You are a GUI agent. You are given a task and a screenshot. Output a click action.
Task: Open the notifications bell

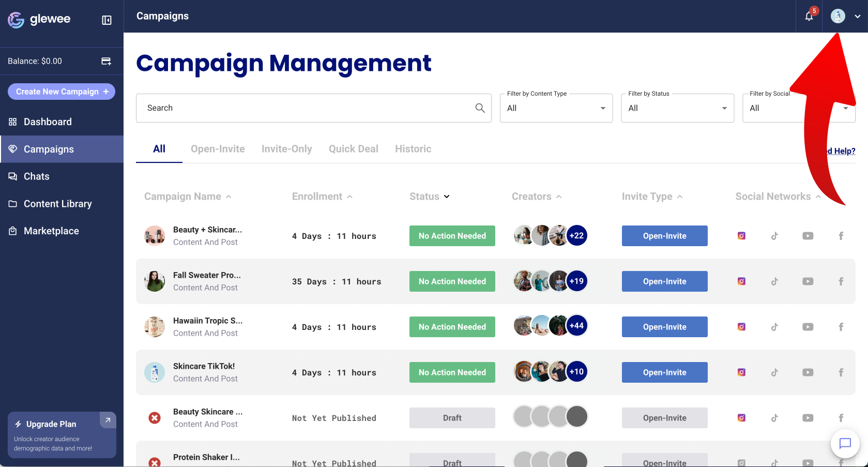pyautogui.click(x=809, y=16)
